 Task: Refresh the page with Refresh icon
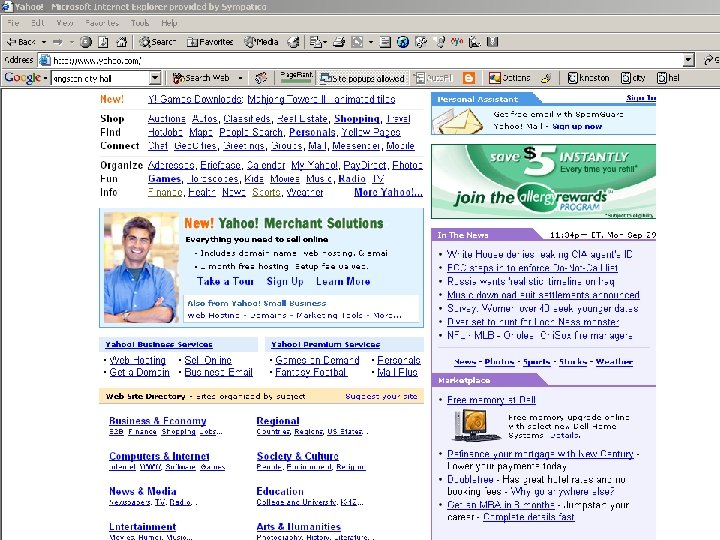click(x=103, y=42)
